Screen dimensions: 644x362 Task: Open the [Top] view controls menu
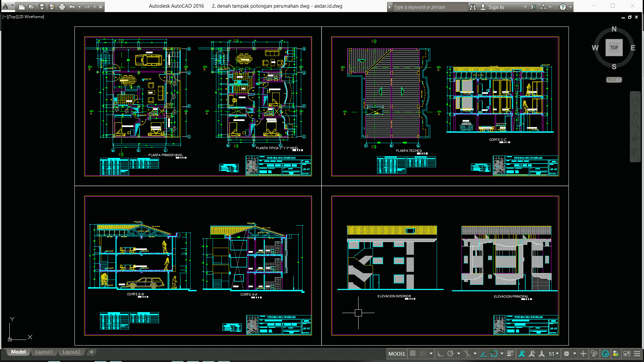pos(12,17)
